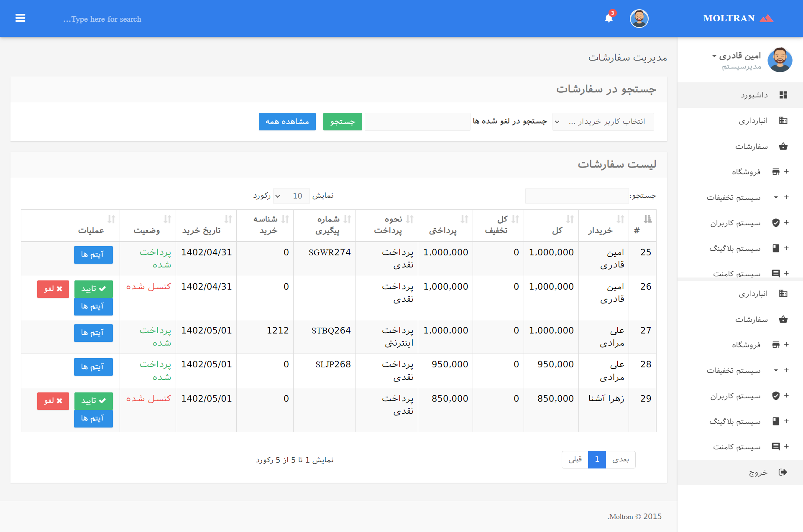This screenshot has width=803, height=532.
Task: Open first سیستم بلاگینگ menu item
Action: [734, 249]
